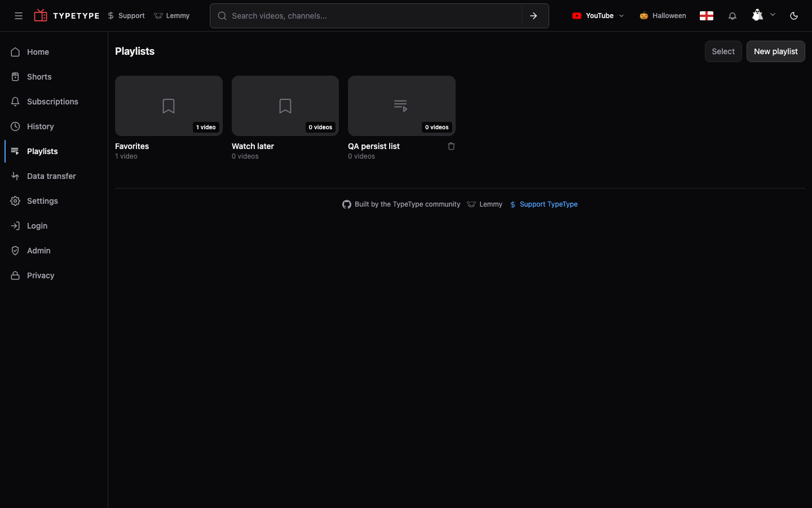Open History in the sidebar
Image resolution: width=812 pixels, height=508 pixels.
pos(54,126)
